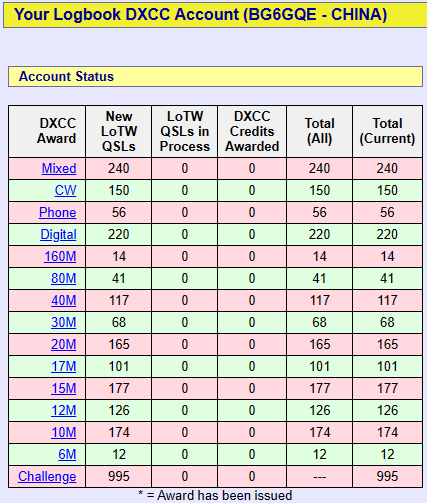Click Phone row New LoTW QSLs value 56

119,212
